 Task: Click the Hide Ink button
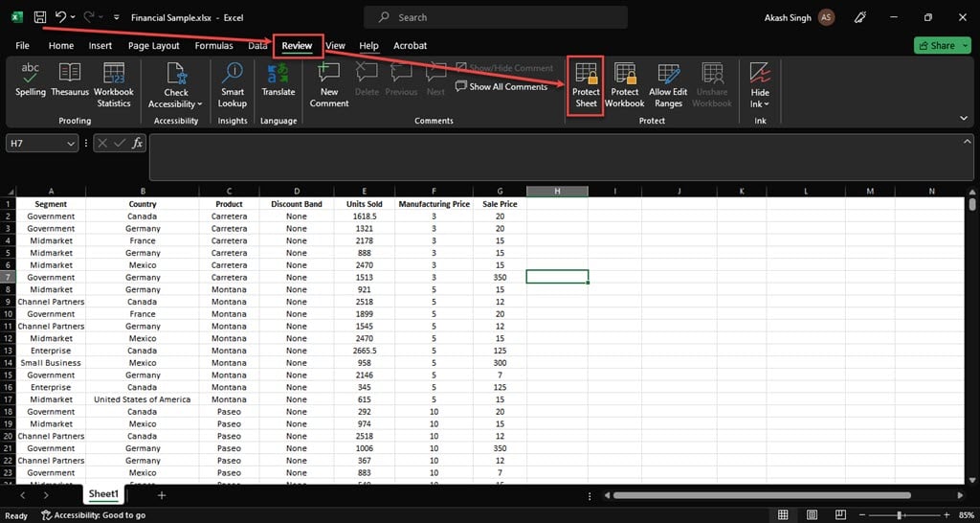click(760, 85)
